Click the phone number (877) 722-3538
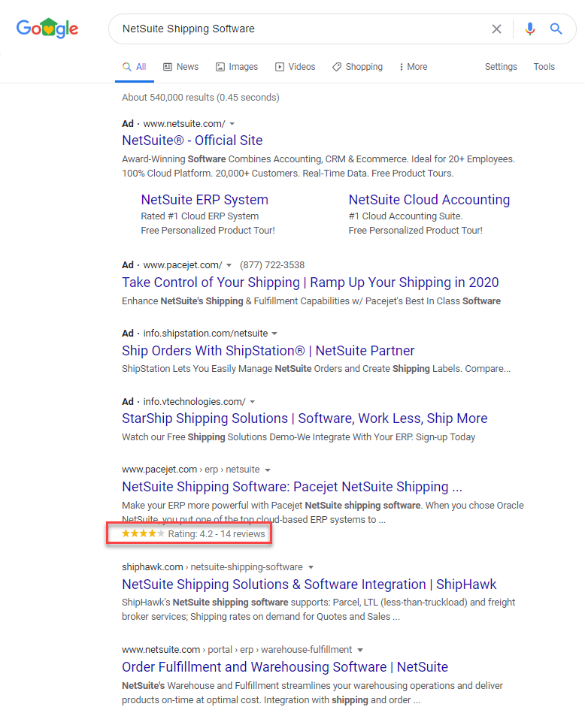 (x=272, y=265)
